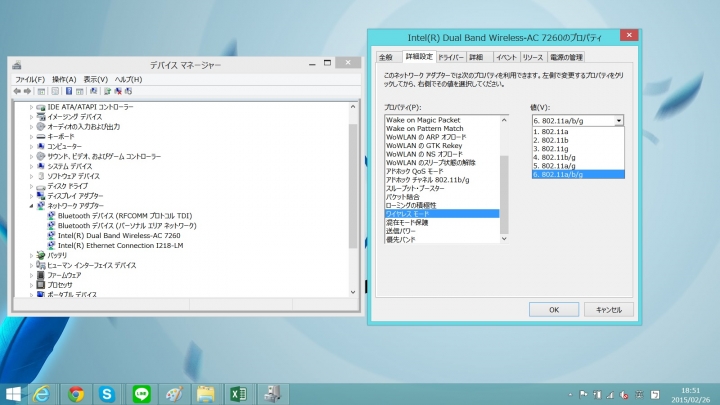Click the update driver toolbar icon with green arrow
Image resolution: width=720 pixels, height=405 pixels.
coord(107,91)
